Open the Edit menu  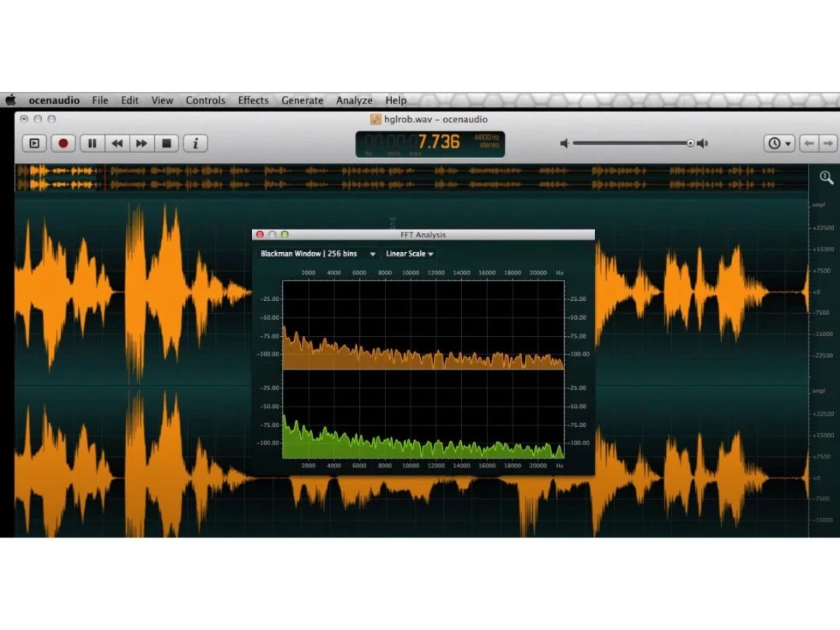pyautogui.click(x=129, y=100)
